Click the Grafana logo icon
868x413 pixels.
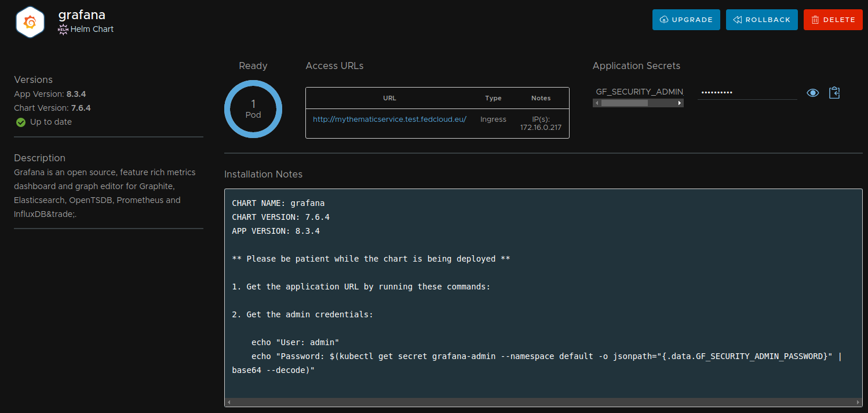click(30, 22)
